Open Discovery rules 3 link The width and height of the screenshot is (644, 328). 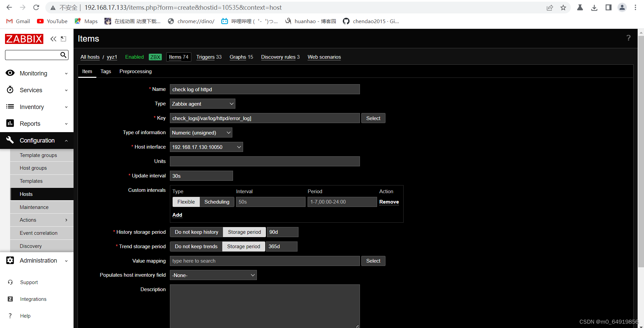pos(280,57)
